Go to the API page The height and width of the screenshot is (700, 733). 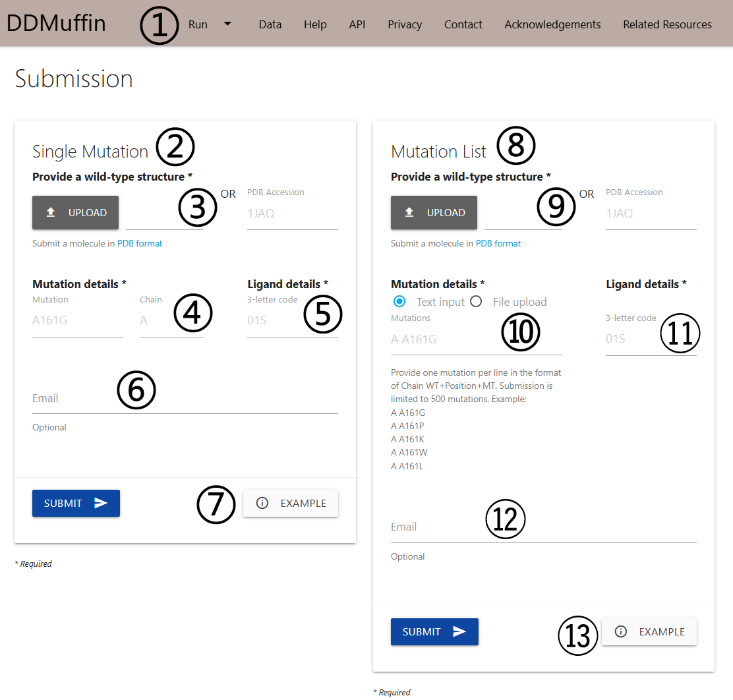click(357, 24)
